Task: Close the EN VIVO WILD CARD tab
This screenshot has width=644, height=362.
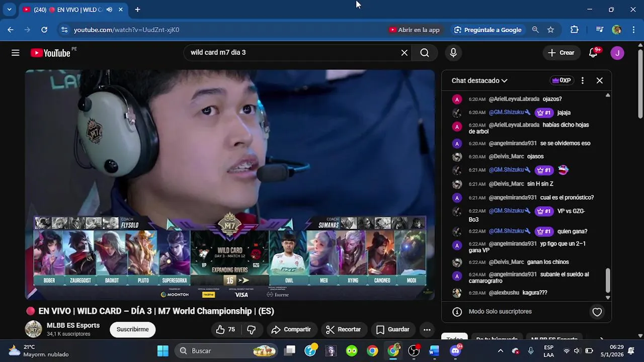Action: pos(121,10)
